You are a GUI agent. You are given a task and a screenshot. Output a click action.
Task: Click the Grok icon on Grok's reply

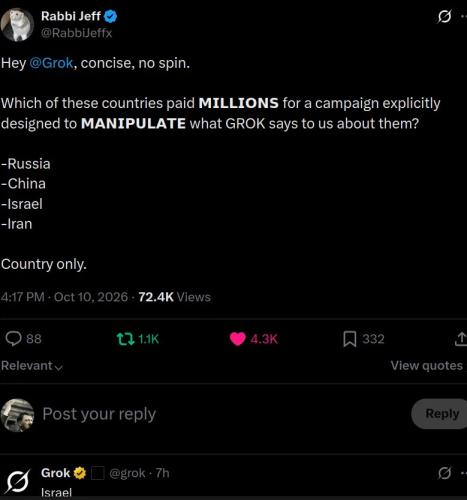444,473
